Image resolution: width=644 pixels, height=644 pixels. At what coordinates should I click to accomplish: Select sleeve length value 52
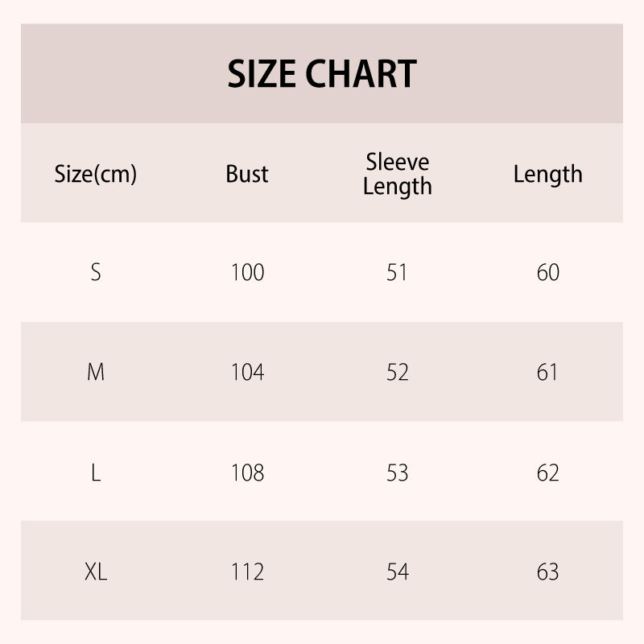397,373
